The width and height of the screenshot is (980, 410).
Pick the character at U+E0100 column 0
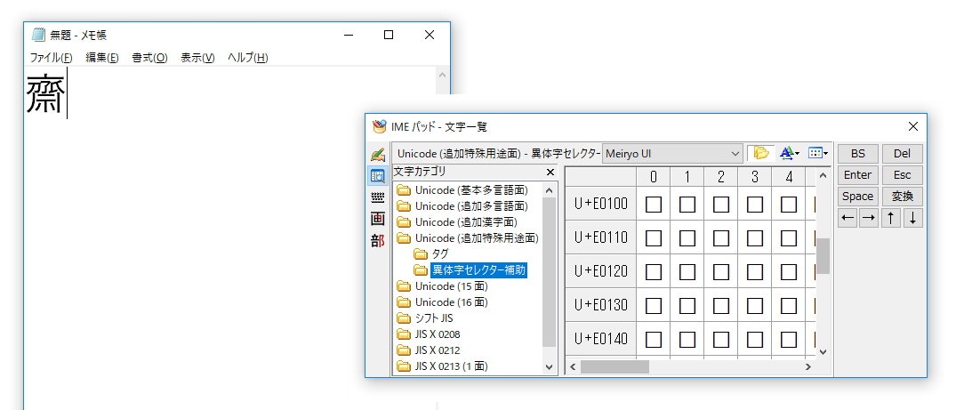tap(653, 204)
